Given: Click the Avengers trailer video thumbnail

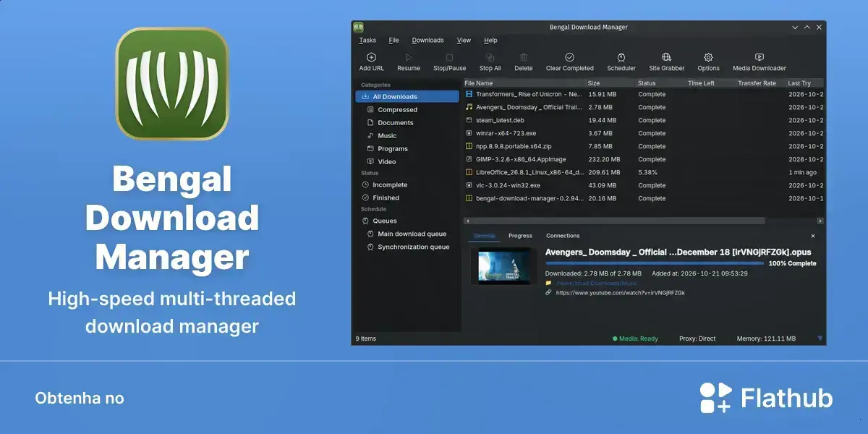Looking at the screenshot, I should 503,266.
